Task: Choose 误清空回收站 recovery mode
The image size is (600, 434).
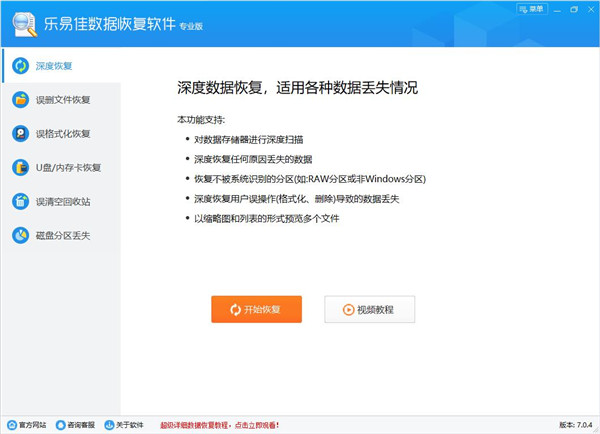Action: tap(61, 201)
